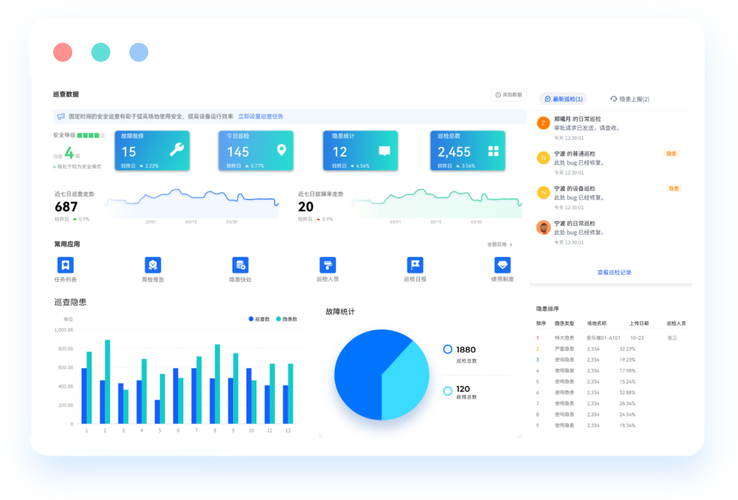The width and height of the screenshot is (738, 500).
Task: Click the location pin on 今日巡检 card
Action: [281, 150]
